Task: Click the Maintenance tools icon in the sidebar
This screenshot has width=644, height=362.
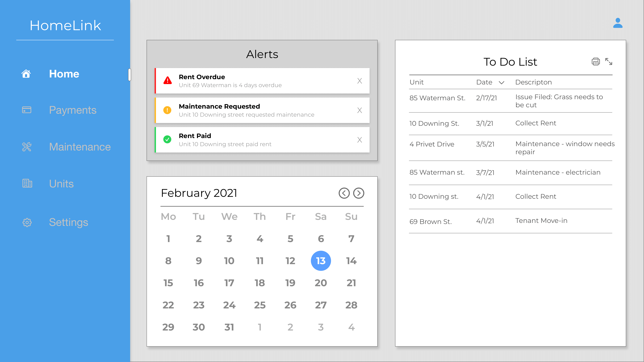Action: coord(27,147)
